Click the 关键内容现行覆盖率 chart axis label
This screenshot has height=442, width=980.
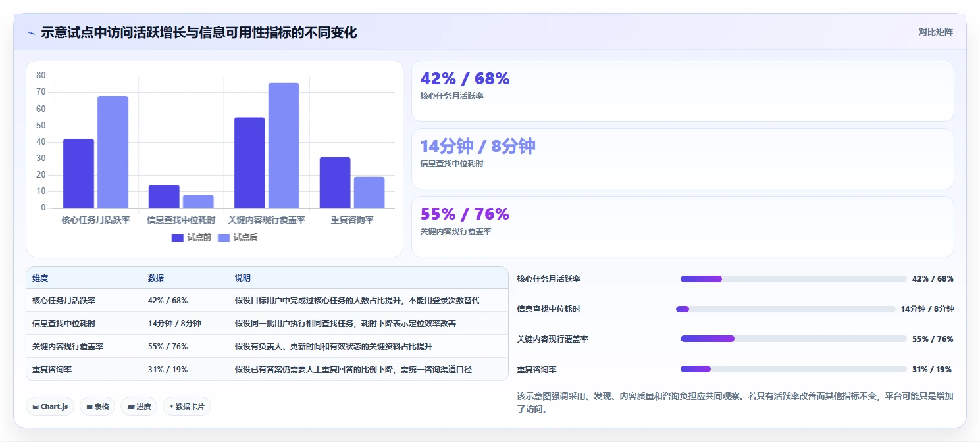point(267,220)
